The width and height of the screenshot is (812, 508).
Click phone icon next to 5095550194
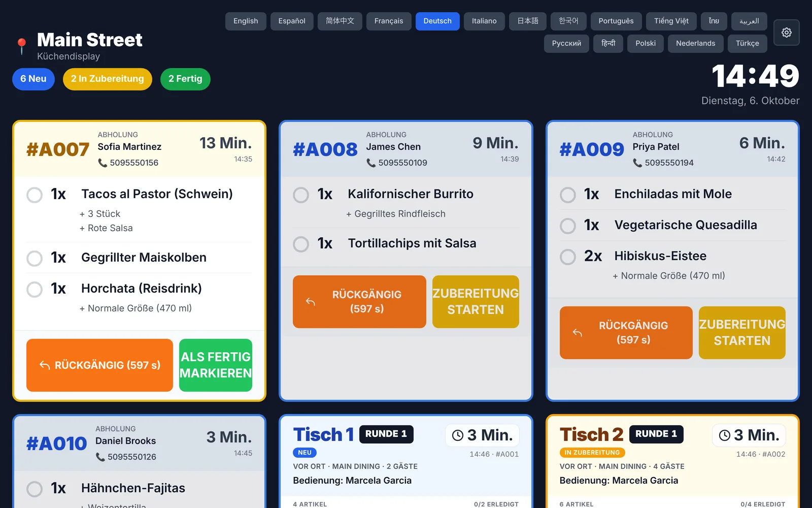[637, 163]
